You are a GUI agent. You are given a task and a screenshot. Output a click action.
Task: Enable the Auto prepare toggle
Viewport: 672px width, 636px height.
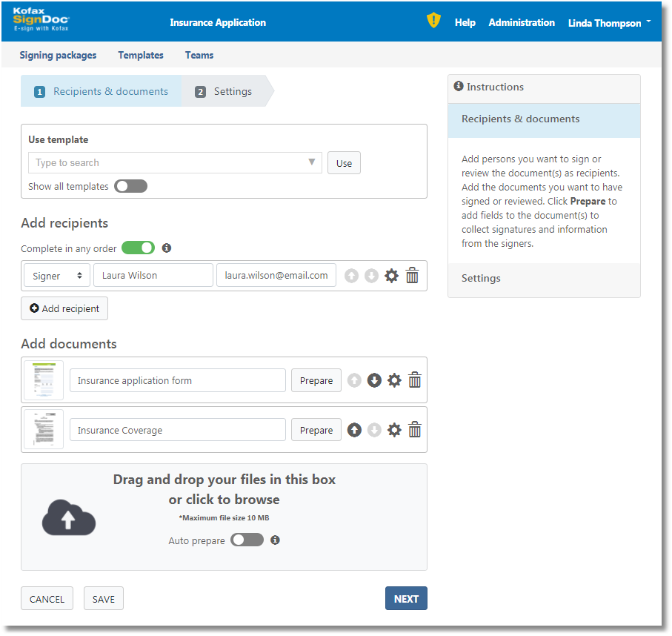[247, 540]
